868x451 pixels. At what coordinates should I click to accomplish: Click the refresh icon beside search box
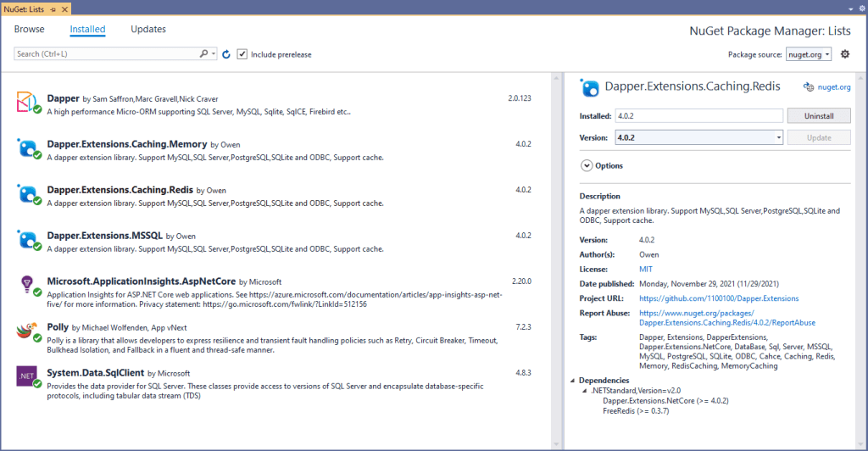coord(225,54)
